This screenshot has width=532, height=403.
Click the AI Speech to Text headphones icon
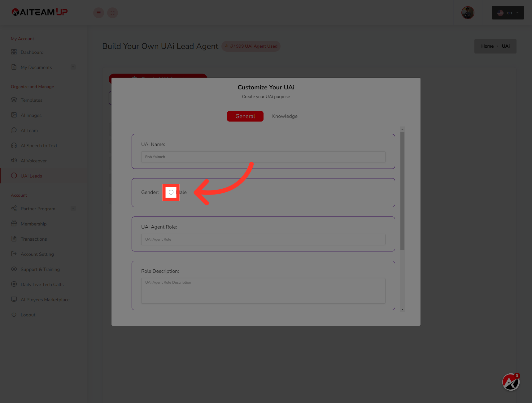tap(14, 145)
